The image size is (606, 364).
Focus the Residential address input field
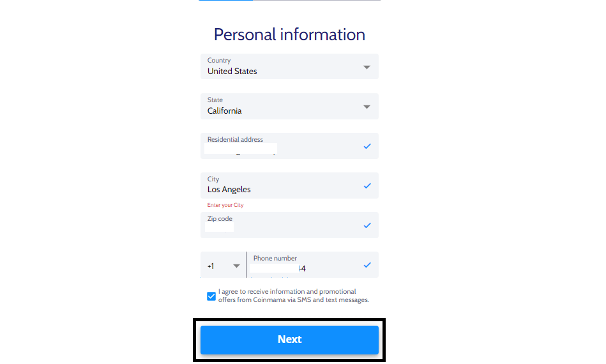point(289,146)
